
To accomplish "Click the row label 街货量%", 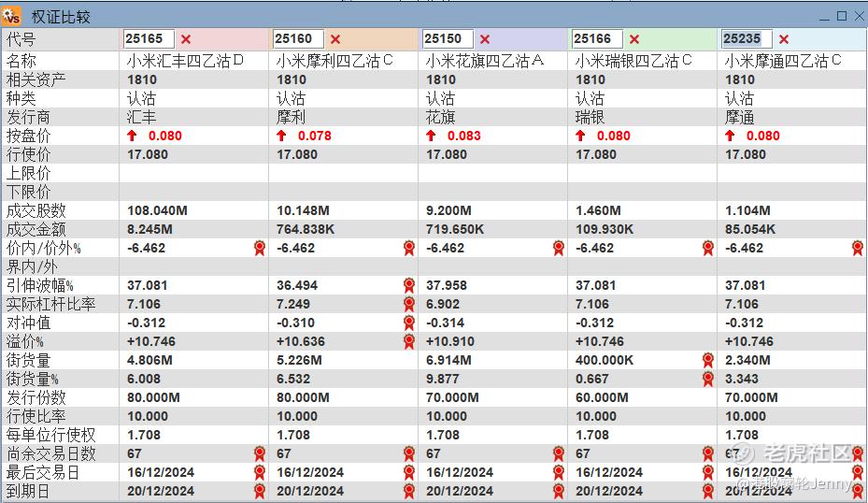I will pos(32,379).
